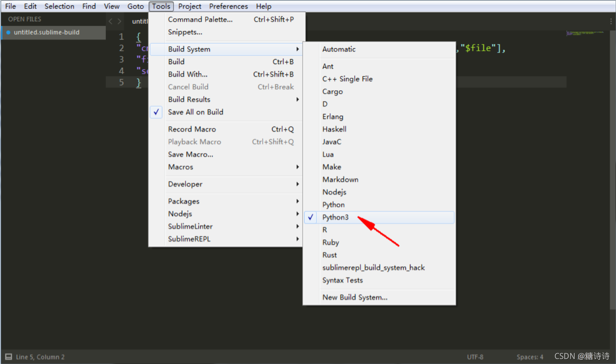
Task: Click the minimap code preview
Action: 585,32
